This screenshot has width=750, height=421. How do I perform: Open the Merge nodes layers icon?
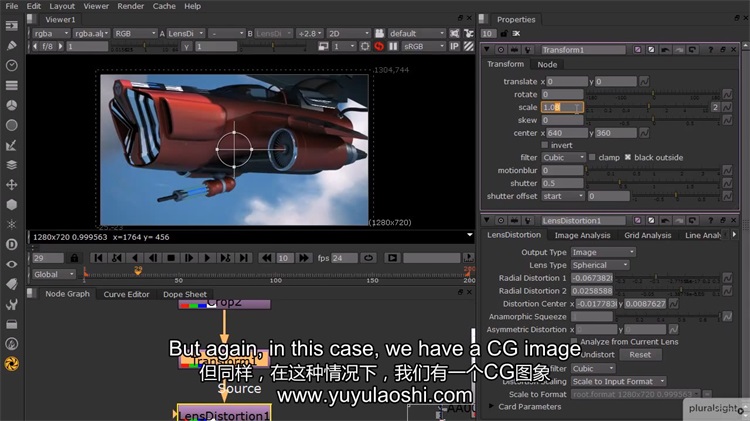(11, 165)
